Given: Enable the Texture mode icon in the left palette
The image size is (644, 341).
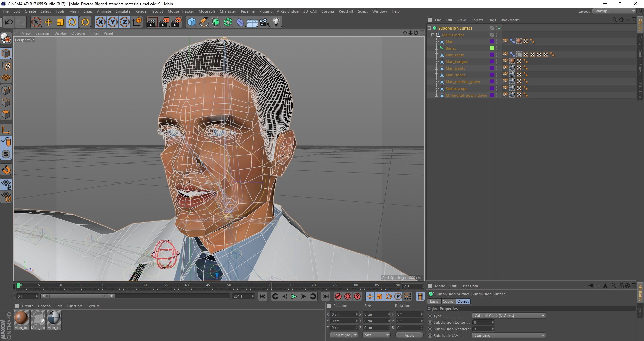Looking at the screenshot, I should click(x=6, y=66).
